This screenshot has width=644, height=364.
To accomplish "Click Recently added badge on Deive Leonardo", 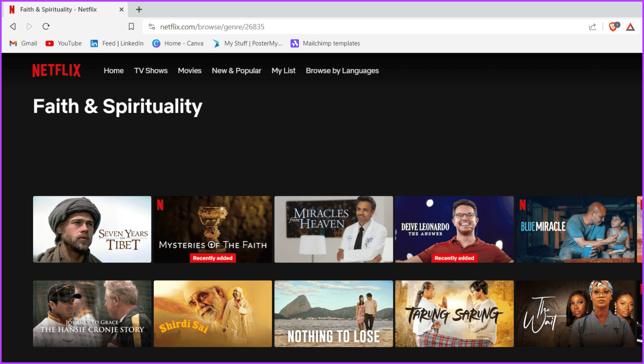I will (x=454, y=258).
